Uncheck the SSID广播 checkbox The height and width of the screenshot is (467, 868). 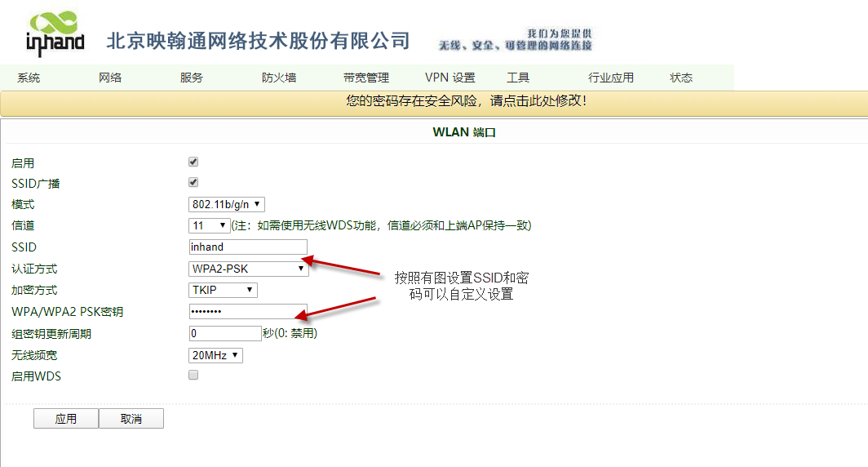193,183
